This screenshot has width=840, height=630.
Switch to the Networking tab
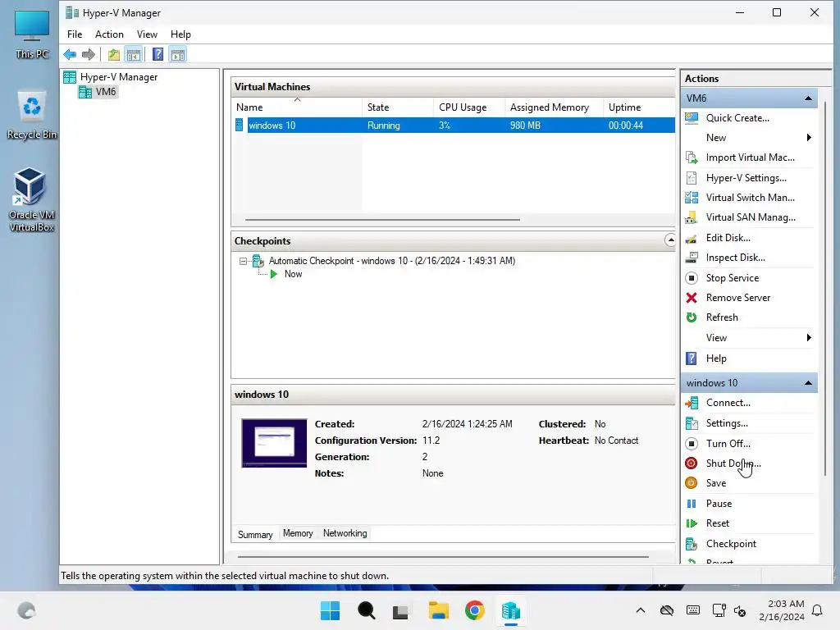point(345,533)
